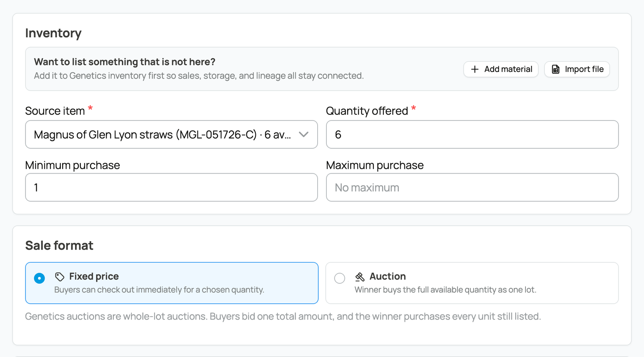Click the 'Minimum purchase' label
Viewport: 644px width, 357px height.
(72, 165)
